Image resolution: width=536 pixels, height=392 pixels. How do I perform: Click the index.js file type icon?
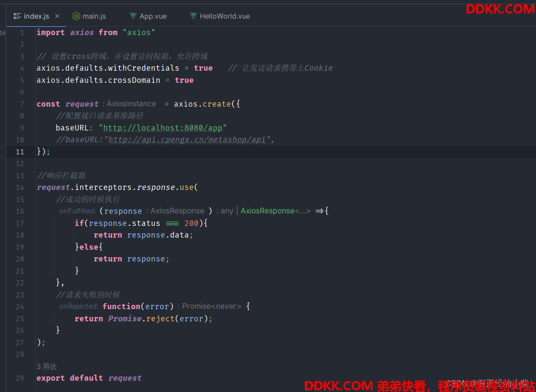pos(17,16)
